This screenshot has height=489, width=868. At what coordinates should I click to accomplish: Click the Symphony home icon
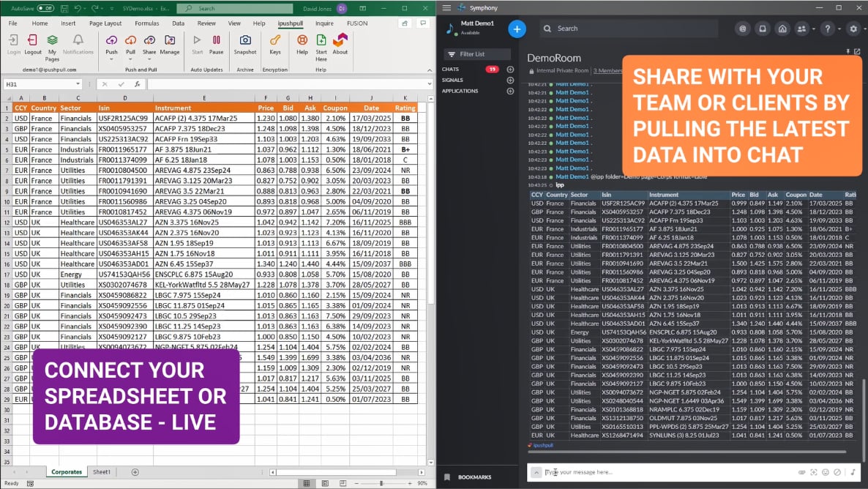pos(782,29)
